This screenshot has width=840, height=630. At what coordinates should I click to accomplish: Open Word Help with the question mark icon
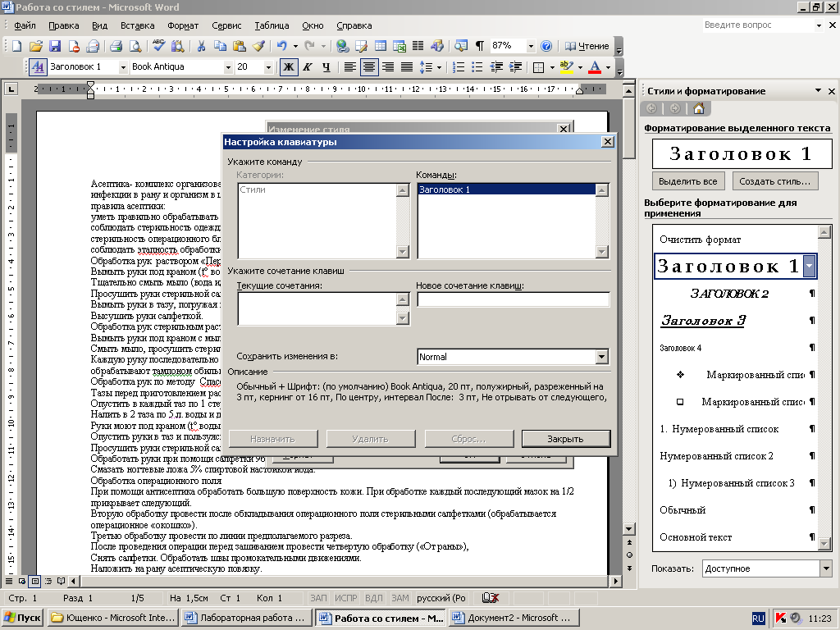tap(546, 46)
